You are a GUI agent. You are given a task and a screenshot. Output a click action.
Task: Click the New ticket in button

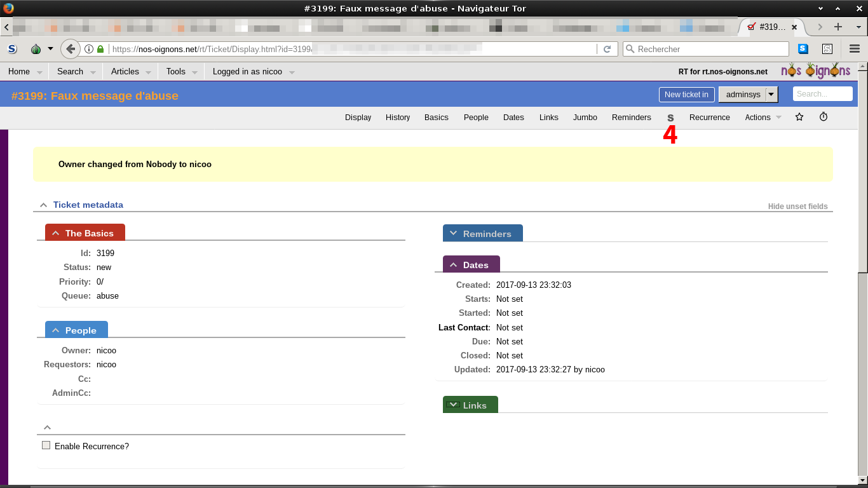(686, 94)
